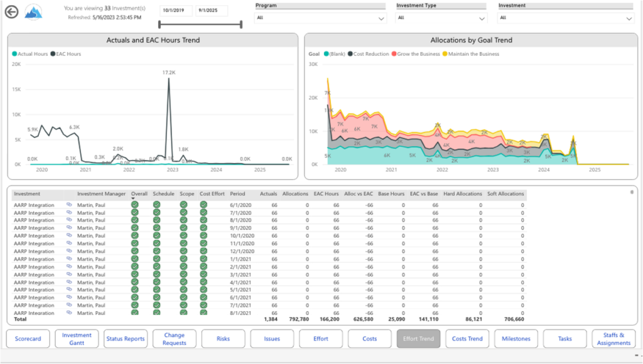Open the Tasks page
The width and height of the screenshot is (643, 364).
point(565,339)
